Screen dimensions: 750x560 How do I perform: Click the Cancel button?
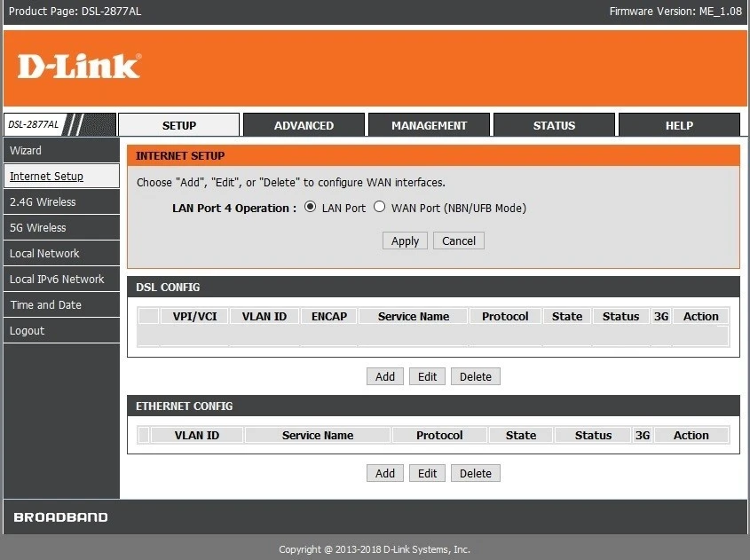(459, 241)
